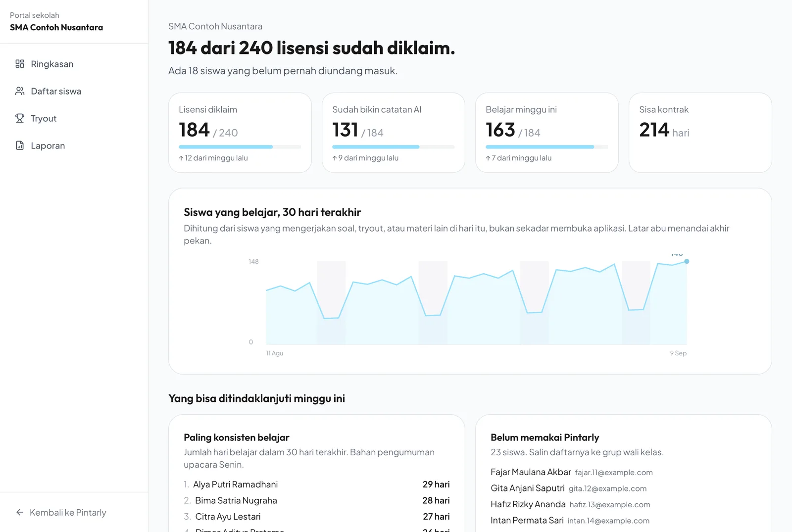
Task: Click the Paling konsisten belajar card title
Action: click(x=236, y=437)
